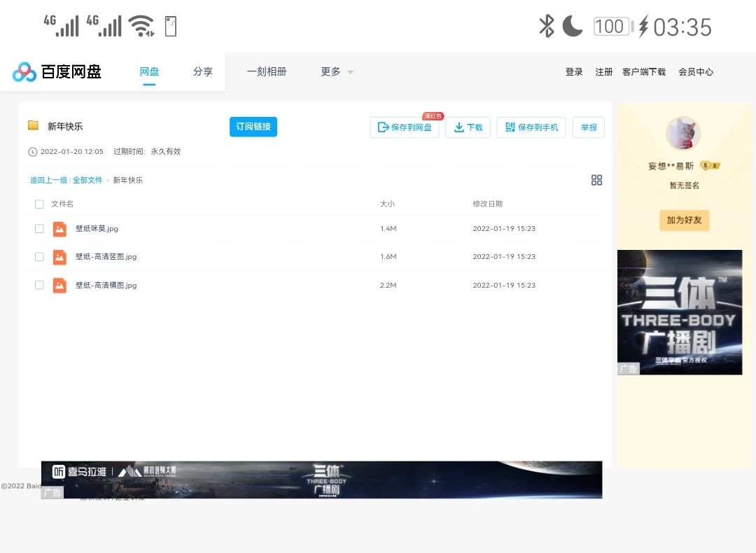Click 返回上一级 breadcrumb link

[x=49, y=181]
